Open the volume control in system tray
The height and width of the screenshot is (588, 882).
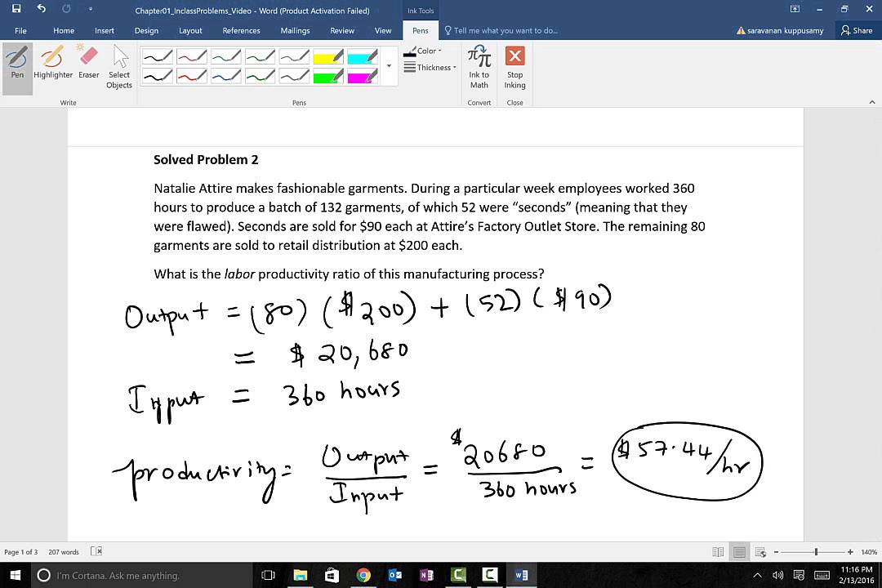click(x=778, y=575)
